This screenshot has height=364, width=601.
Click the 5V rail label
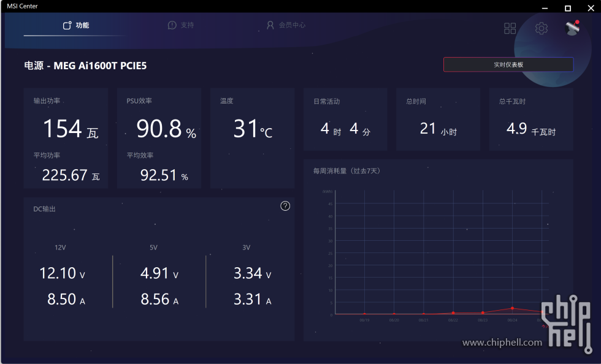pos(153,248)
